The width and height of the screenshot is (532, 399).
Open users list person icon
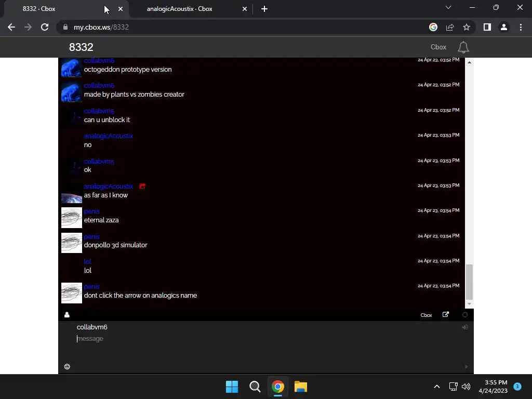[x=67, y=315]
